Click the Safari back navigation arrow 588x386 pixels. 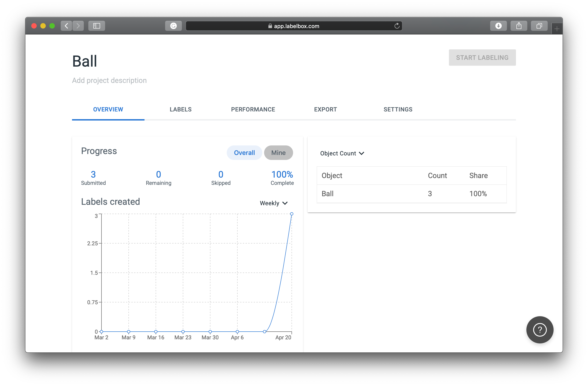point(66,26)
